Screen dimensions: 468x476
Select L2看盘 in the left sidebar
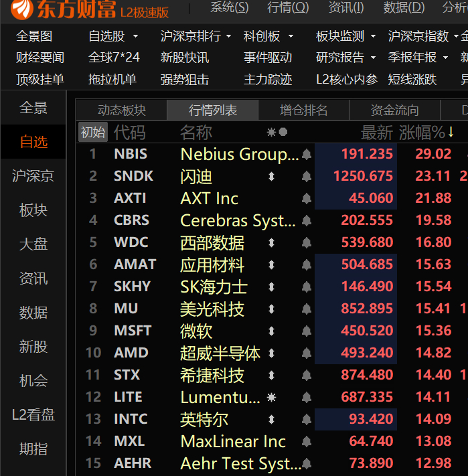tap(33, 414)
